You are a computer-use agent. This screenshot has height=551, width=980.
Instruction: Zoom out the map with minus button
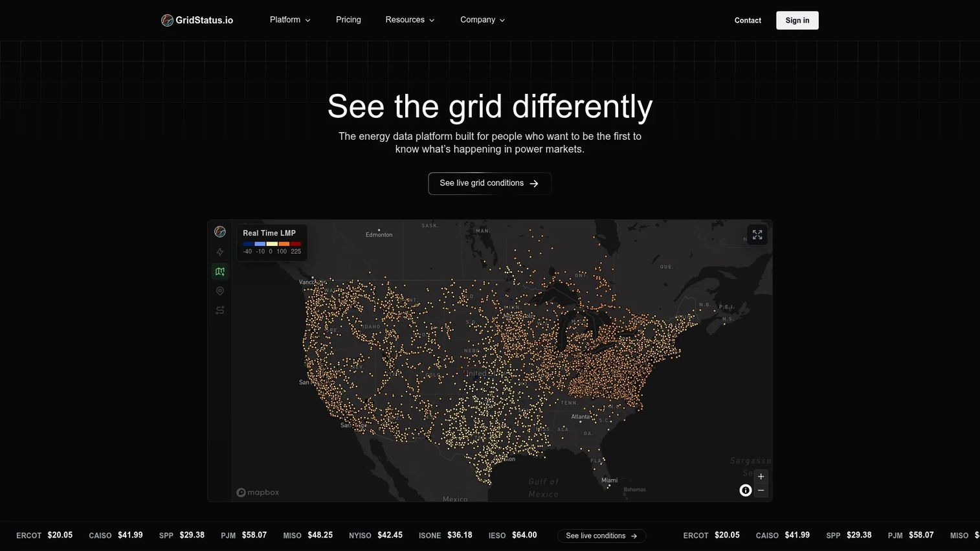pyautogui.click(x=761, y=491)
